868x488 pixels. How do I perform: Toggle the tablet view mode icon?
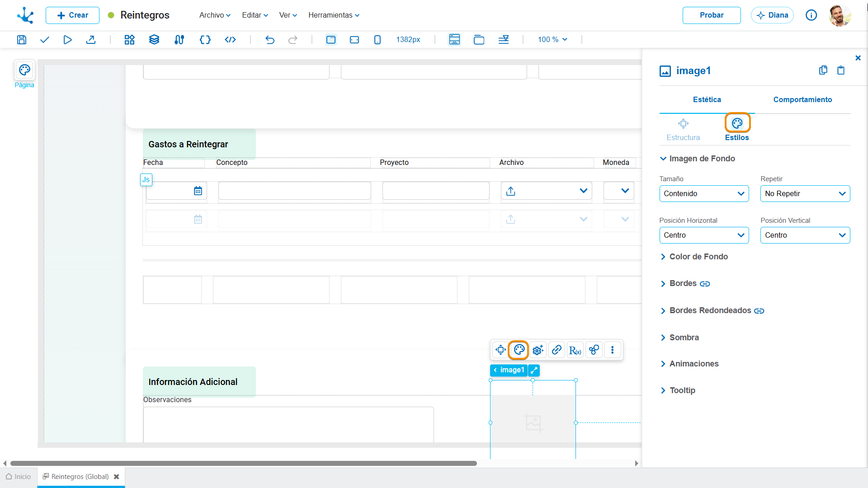tap(354, 40)
